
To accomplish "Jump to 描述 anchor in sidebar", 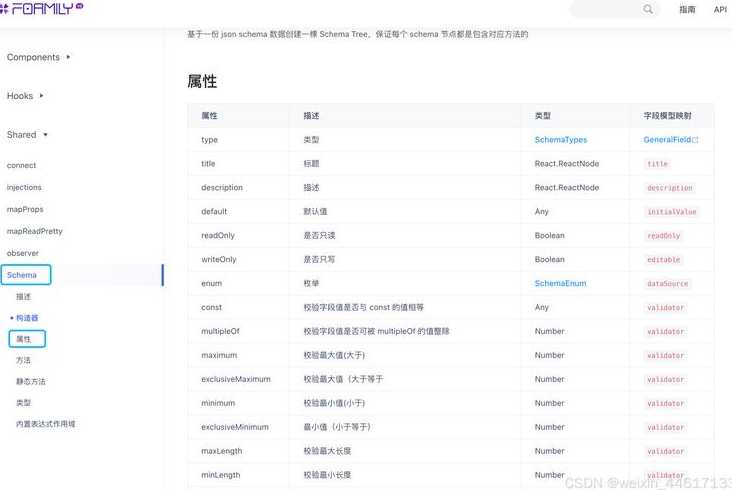I will click(23, 296).
